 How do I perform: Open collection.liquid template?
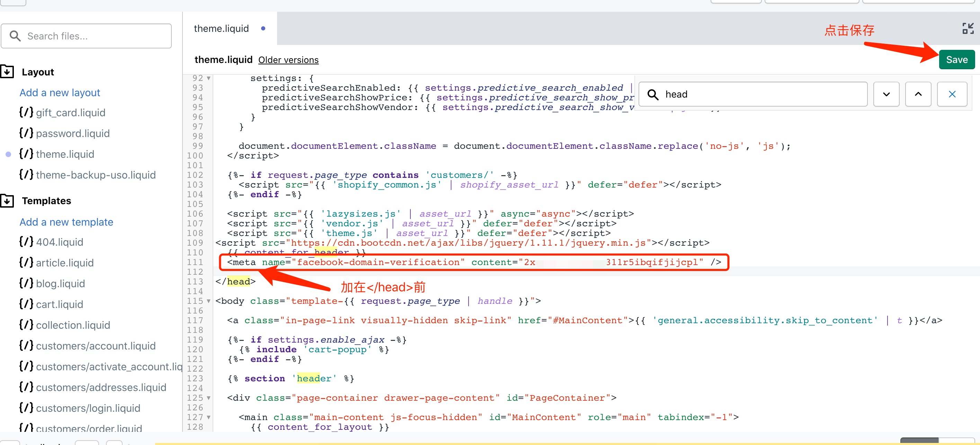(x=73, y=325)
